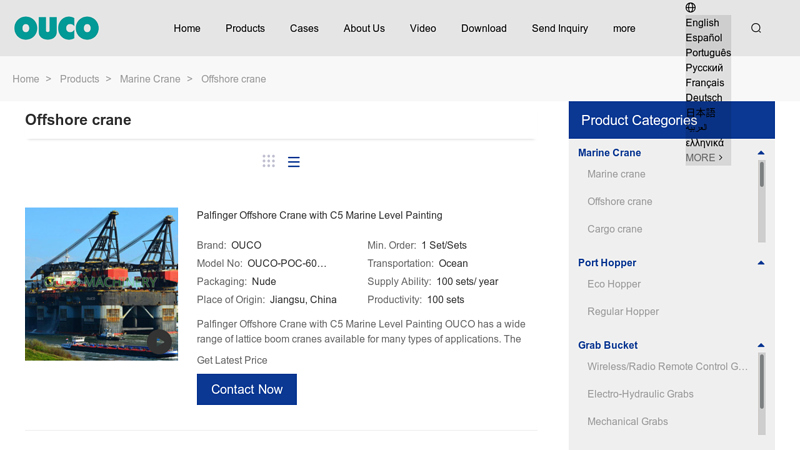Open Send Inquiry page
The image size is (800, 450).
pos(560,29)
